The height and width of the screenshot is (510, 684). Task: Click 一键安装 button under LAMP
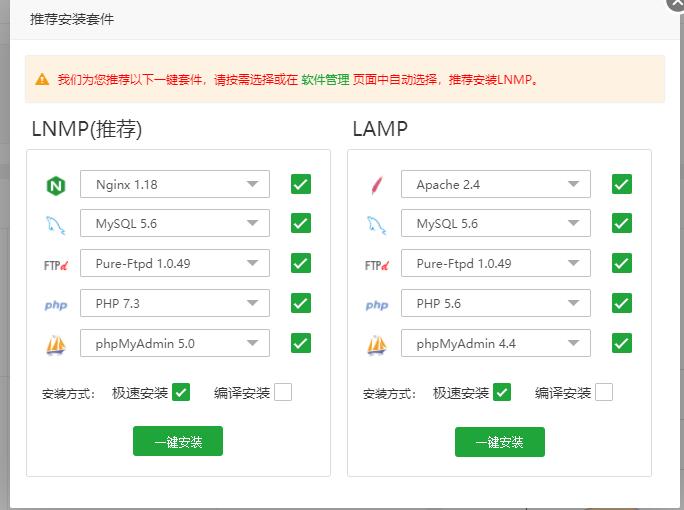pyautogui.click(x=500, y=442)
